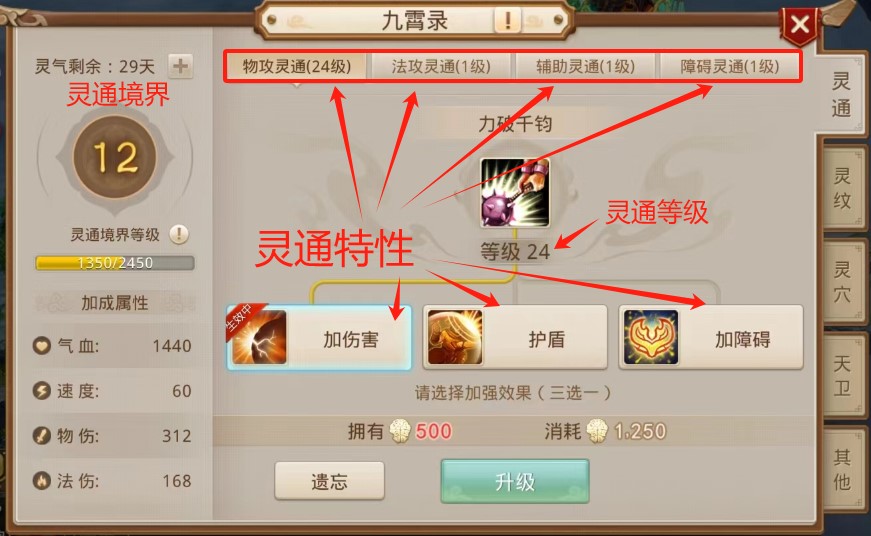Click the brain currency icon next to 拥有

(400, 431)
